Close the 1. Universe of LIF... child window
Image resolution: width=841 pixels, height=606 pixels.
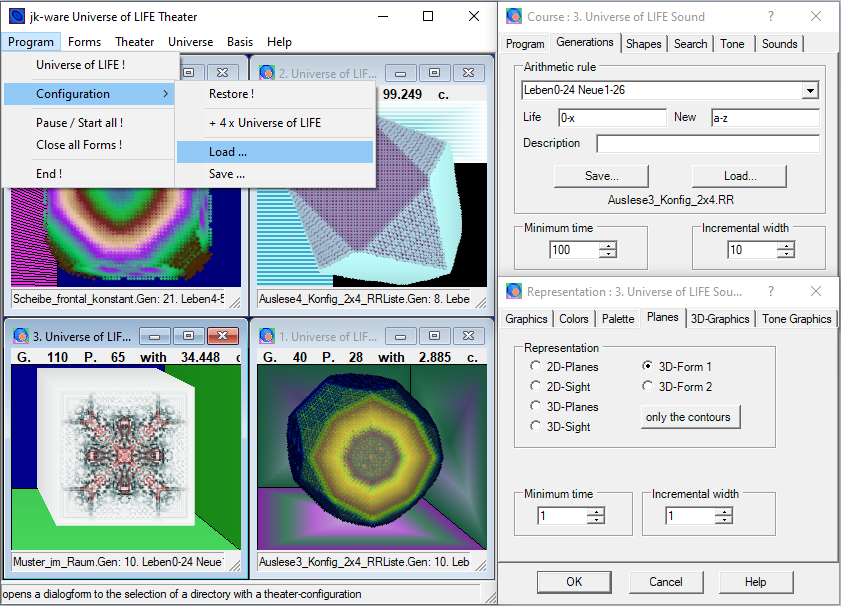point(469,336)
